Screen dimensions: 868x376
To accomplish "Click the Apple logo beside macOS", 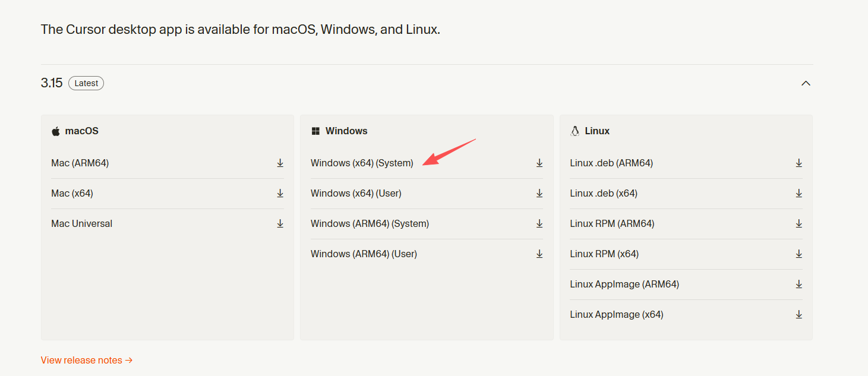I will click(x=56, y=131).
